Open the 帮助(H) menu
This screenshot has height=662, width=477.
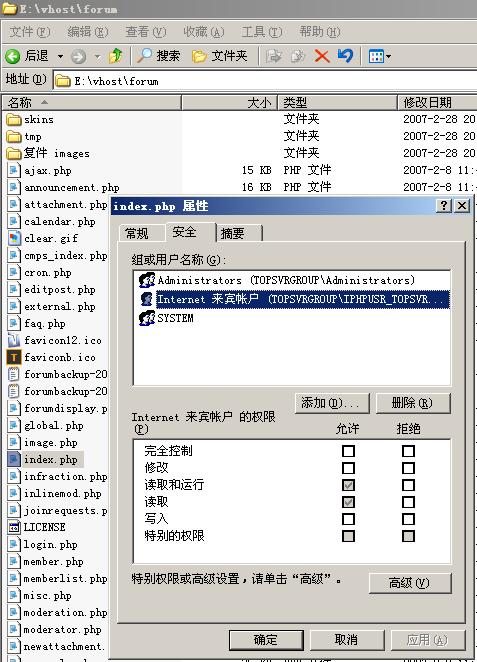tap(320, 32)
